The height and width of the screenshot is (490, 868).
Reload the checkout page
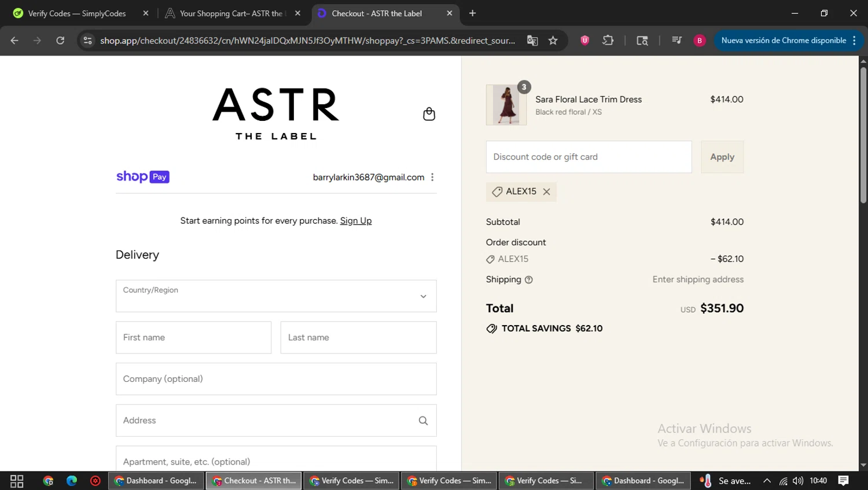point(60,40)
